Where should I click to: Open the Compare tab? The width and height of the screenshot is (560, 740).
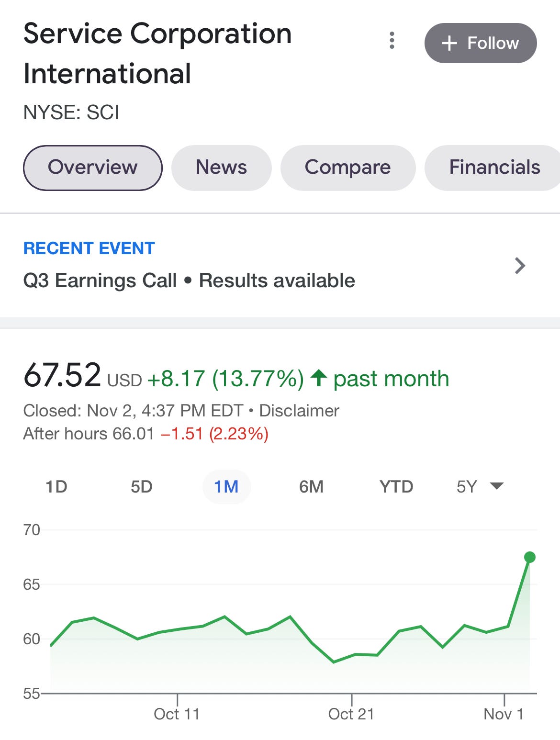[x=347, y=168]
